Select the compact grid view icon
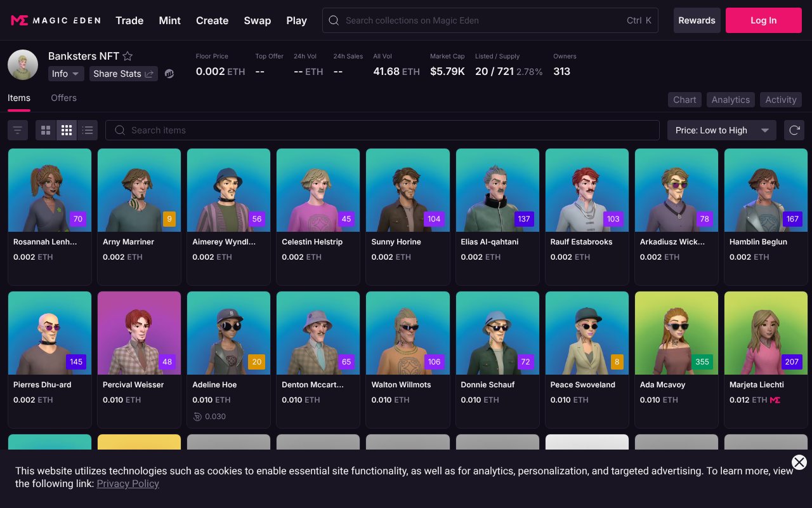This screenshot has height=508, width=812. [67, 130]
